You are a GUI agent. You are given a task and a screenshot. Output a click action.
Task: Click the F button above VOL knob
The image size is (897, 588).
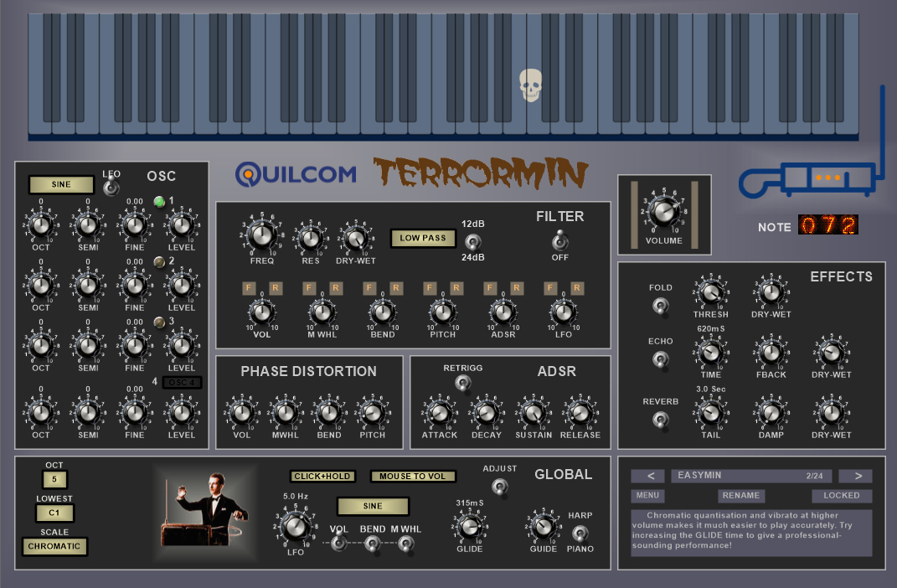point(249,287)
